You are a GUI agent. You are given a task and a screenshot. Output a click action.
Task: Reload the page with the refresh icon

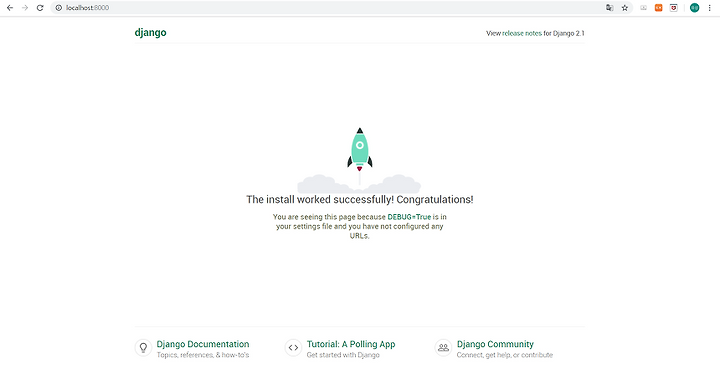[40, 8]
